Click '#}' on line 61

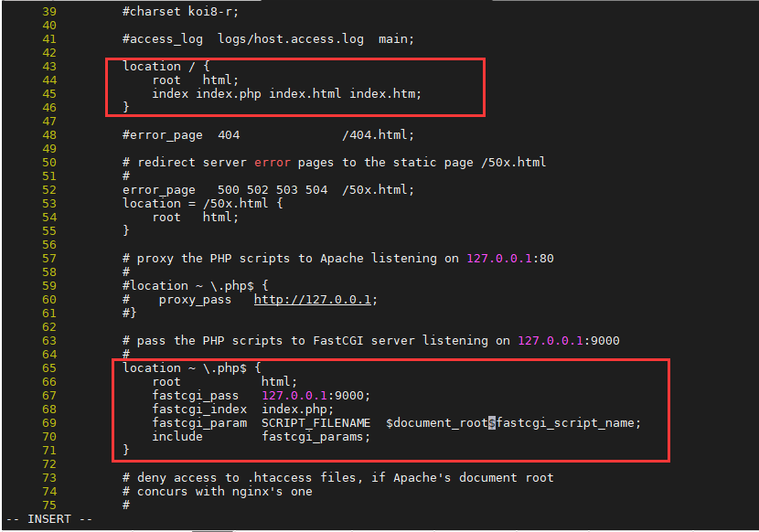(x=129, y=314)
